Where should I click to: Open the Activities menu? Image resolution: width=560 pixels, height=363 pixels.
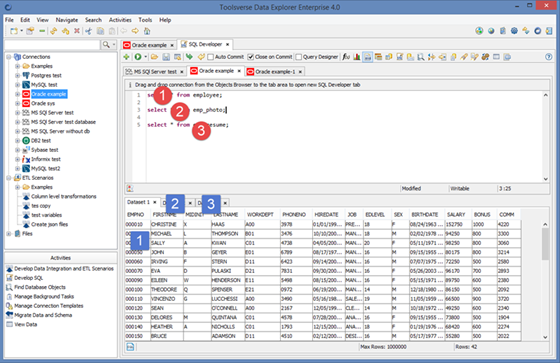[x=120, y=20]
